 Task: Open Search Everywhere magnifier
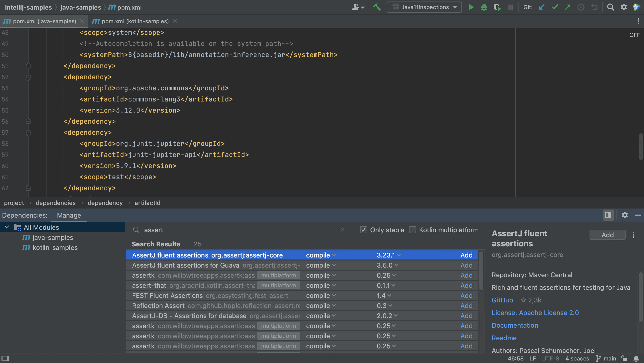point(610,7)
